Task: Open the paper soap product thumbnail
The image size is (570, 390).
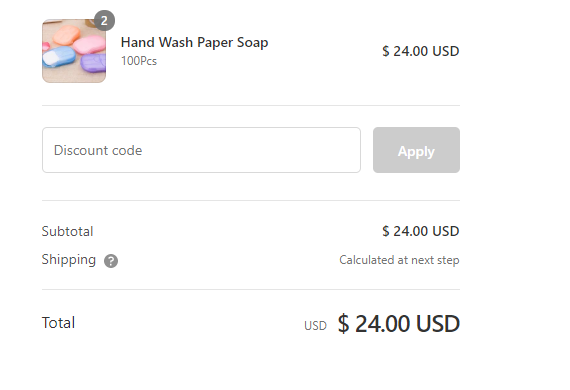Action: click(x=74, y=51)
